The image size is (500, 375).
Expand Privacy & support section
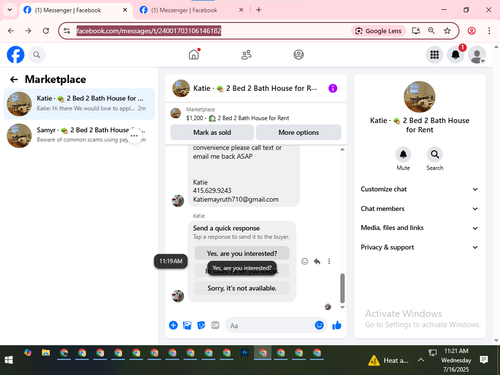(419, 247)
